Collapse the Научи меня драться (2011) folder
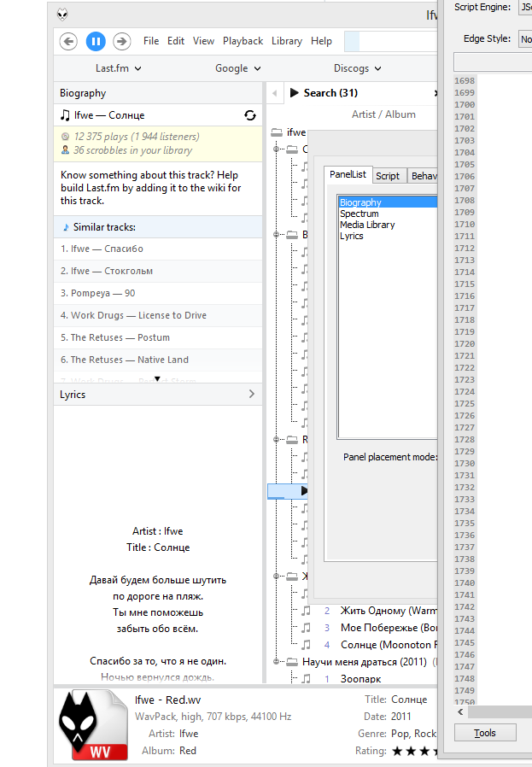532x767 pixels. 277,662
